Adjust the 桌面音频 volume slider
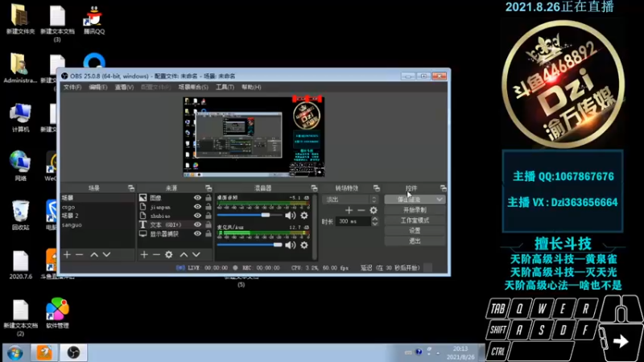This screenshot has height=362, width=644. pyautogui.click(x=250, y=215)
